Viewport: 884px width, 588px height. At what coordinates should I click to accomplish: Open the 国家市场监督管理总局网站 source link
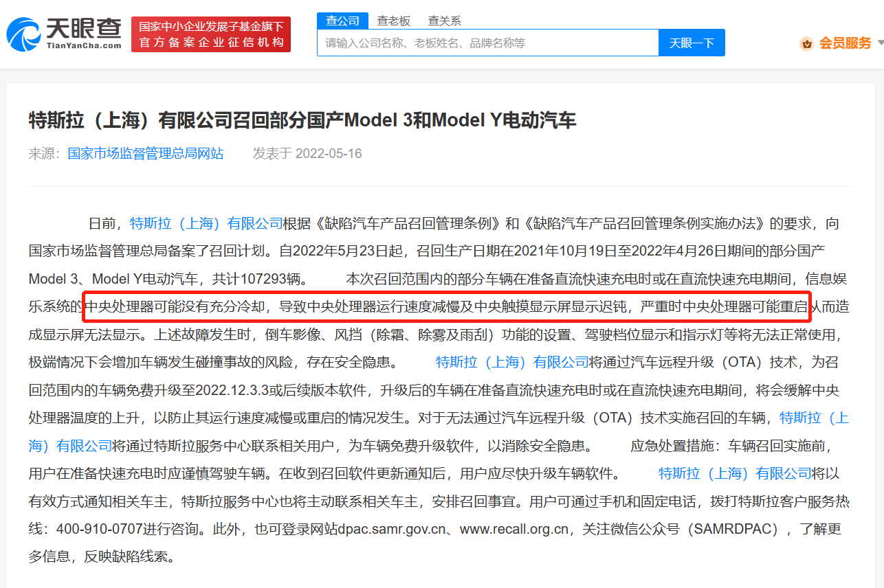[x=146, y=153]
